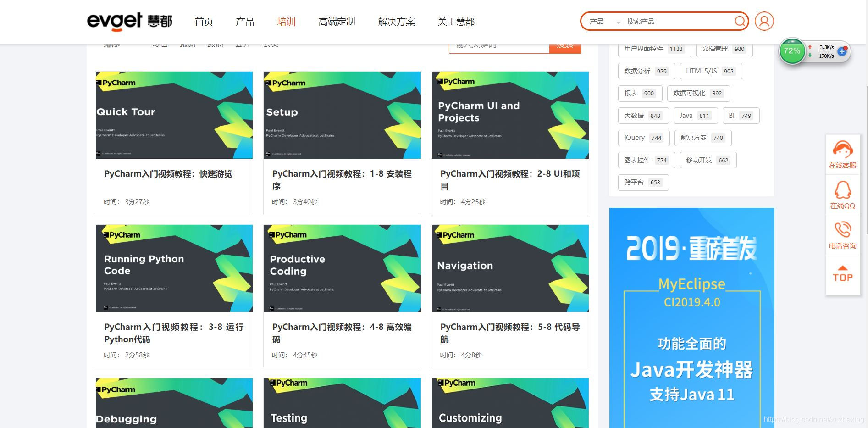Viewport: 868px width, 428px height.
Task: Expand the 产品 search category dropdown
Action: (x=605, y=22)
